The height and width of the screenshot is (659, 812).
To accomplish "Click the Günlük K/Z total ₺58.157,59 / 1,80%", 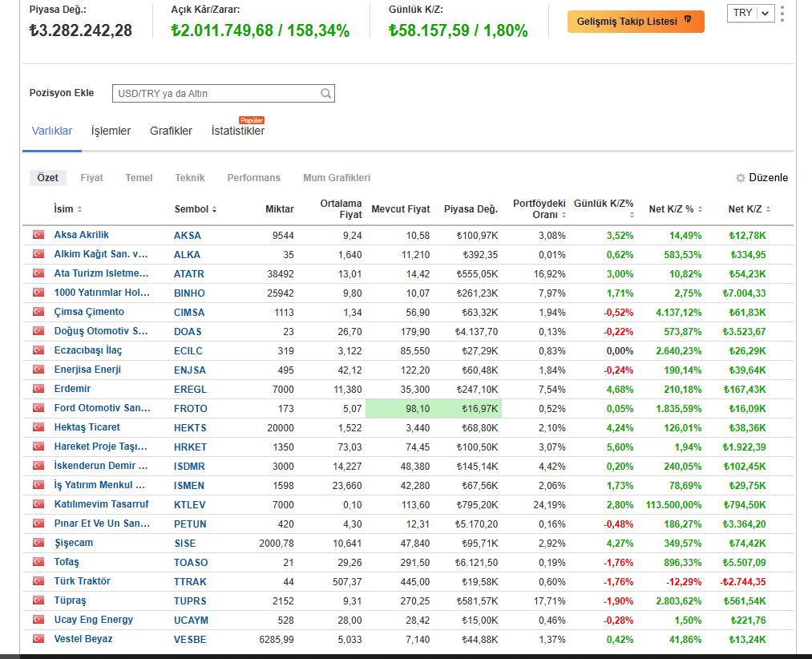I will (x=459, y=30).
